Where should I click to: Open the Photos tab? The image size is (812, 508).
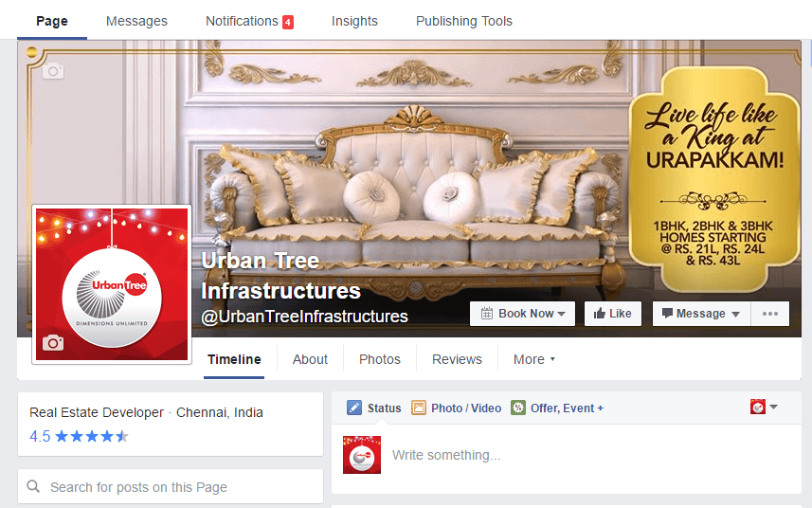[x=380, y=359]
